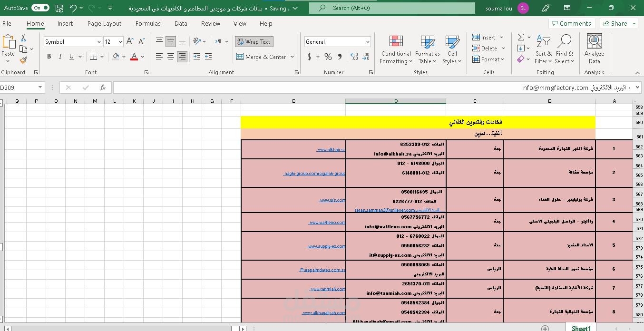Open Conditional Formatting dropdown
The image size is (644, 331).
click(396, 49)
